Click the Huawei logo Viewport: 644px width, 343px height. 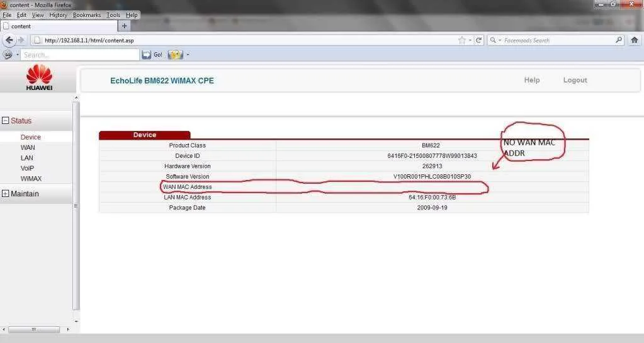click(x=39, y=77)
